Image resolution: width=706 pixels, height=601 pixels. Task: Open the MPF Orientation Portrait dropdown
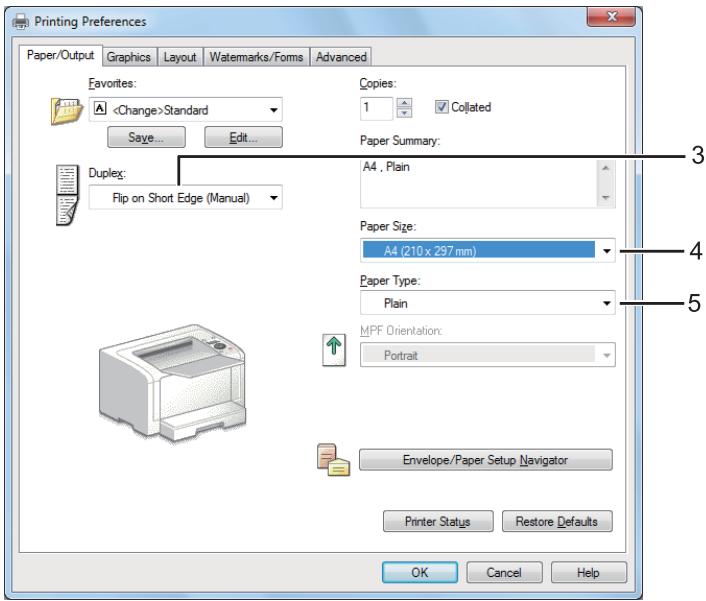pyautogui.click(x=488, y=355)
